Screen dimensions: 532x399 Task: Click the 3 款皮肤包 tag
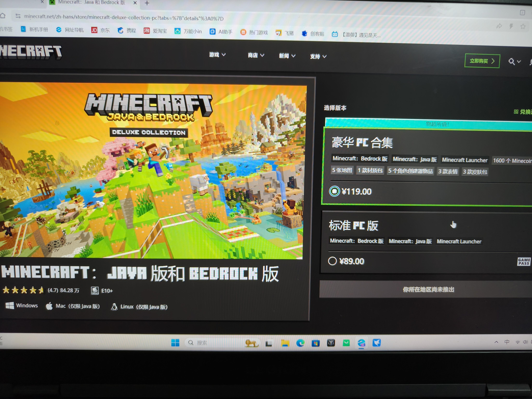coord(475,172)
